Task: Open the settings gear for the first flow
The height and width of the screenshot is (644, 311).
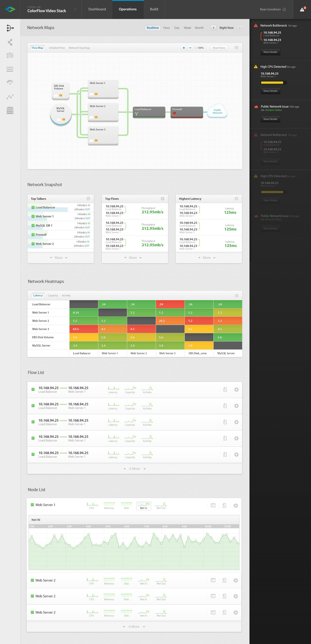Action: click(x=236, y=390)
